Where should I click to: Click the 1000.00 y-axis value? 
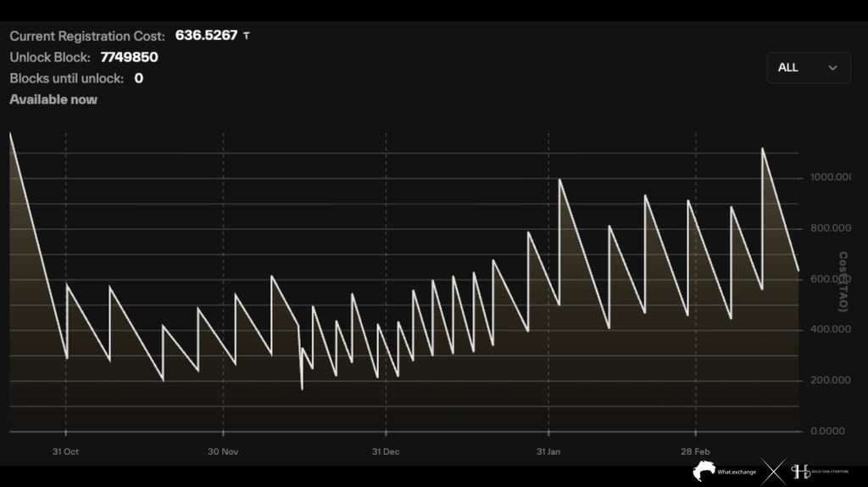tap(831, 177)
